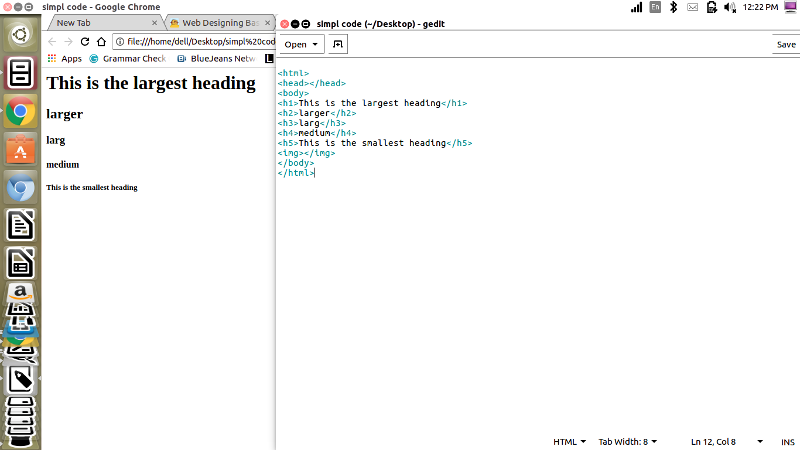Open the muted volume indicator
This screenshot has width=800, height=450.
pos(730,7)
